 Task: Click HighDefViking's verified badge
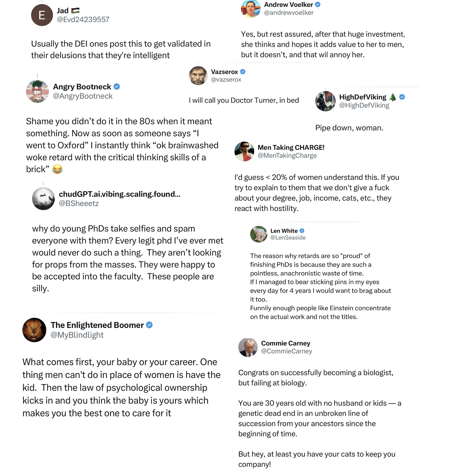402,97
